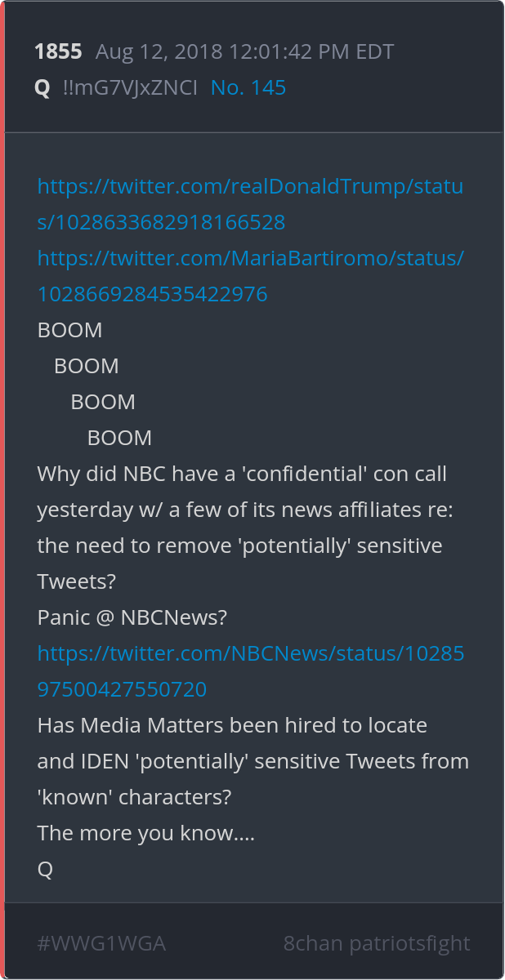Click the #WWG1WGA hashtag in footer
This screenshot has height=980, width=505.
click(101, 943)
